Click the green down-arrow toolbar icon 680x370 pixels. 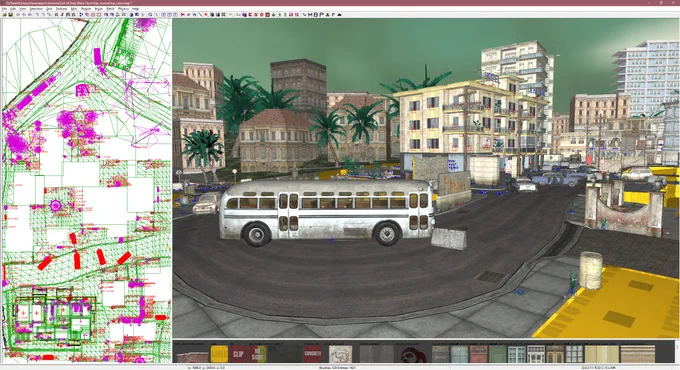[274, 14]
